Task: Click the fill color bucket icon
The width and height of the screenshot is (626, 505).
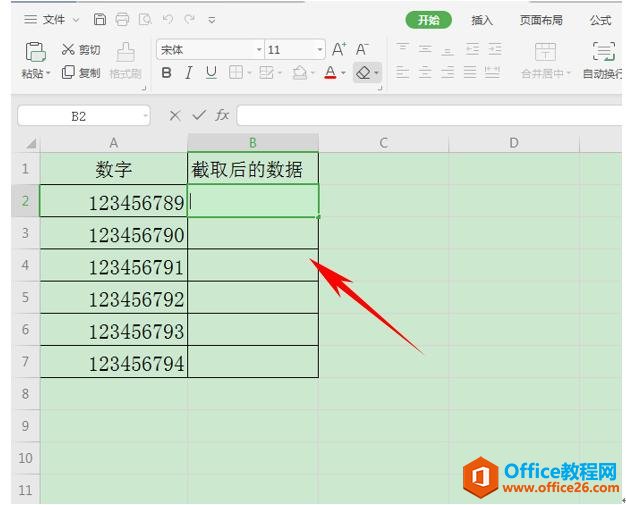Action: pyautogui.click(x=300, y=73)
